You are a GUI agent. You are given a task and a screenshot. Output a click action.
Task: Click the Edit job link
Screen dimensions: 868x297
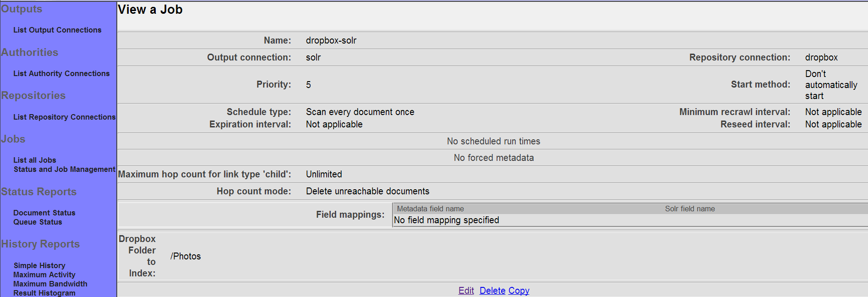pyautogui.click(x=466, y=291)
